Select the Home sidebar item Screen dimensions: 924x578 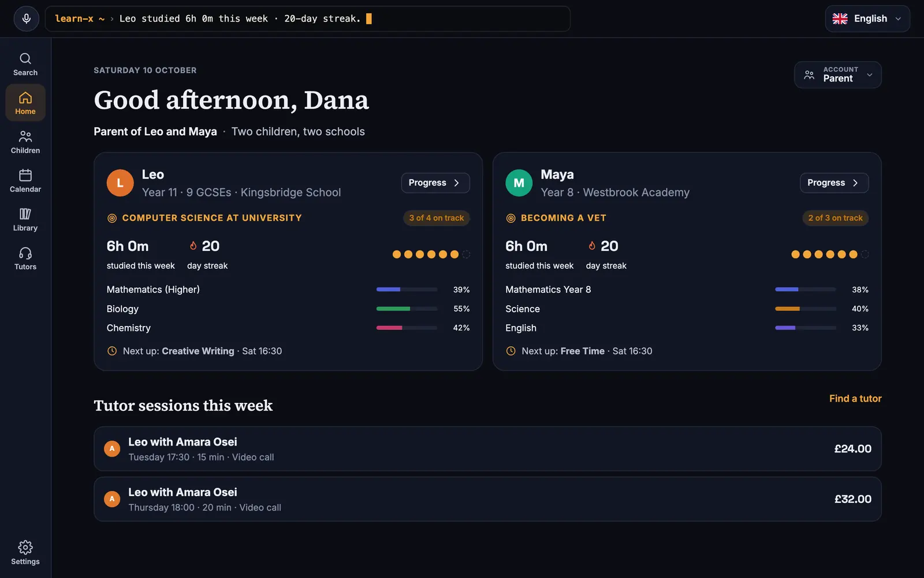[25, 103]
